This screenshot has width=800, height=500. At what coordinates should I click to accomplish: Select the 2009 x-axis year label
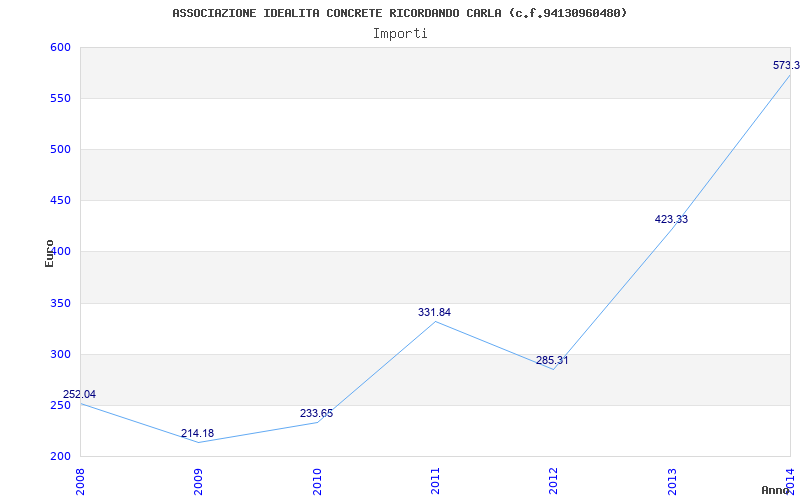pyautogui.click(x=198, y=482)
